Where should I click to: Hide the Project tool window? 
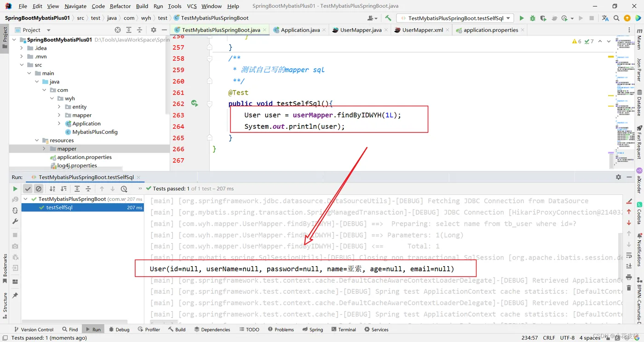[164, 30]
